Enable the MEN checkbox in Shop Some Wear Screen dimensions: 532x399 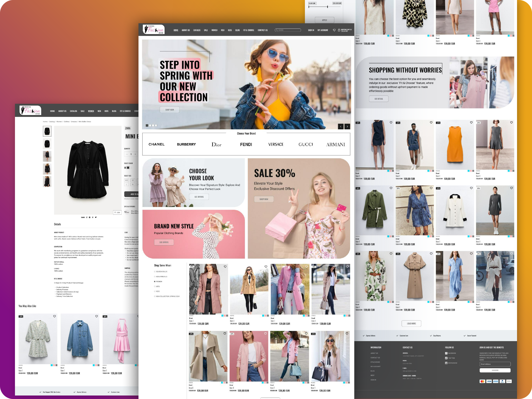[x=155, y=286]
